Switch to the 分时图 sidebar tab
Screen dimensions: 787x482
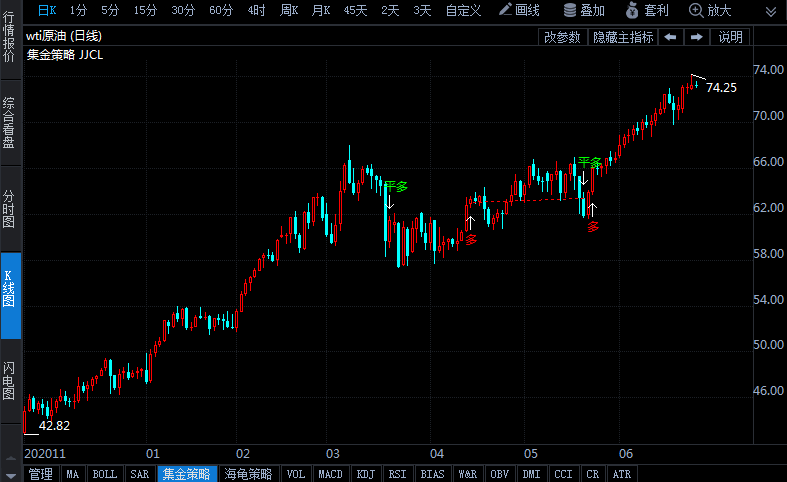(x=9, y=208)
